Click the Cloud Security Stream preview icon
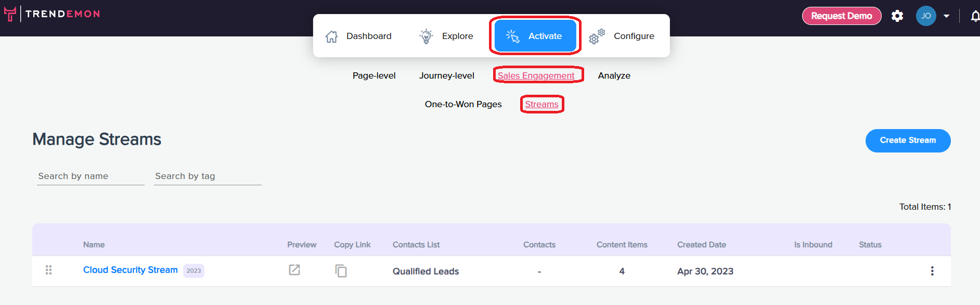The width and height of the screenshot is (980, 305). coord(294,270)
